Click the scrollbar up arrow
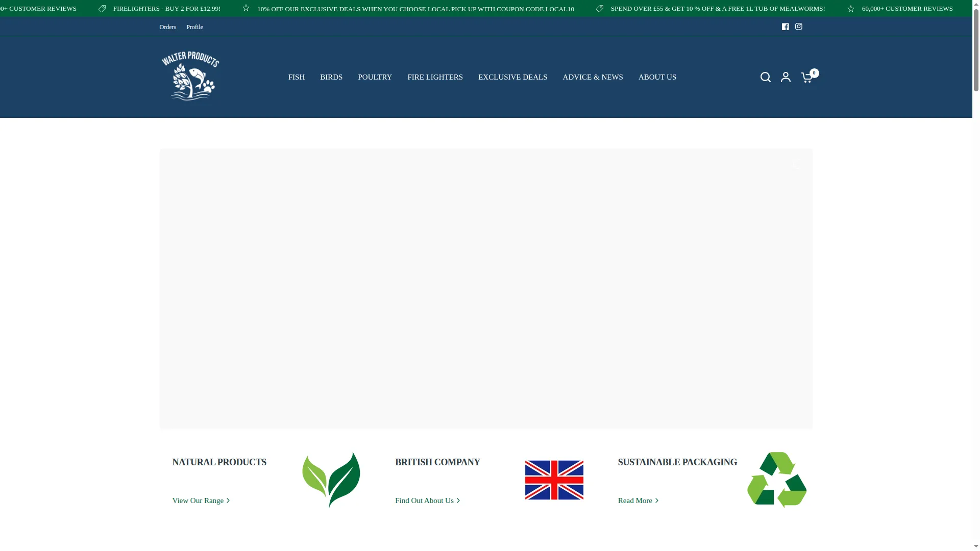 976,3
